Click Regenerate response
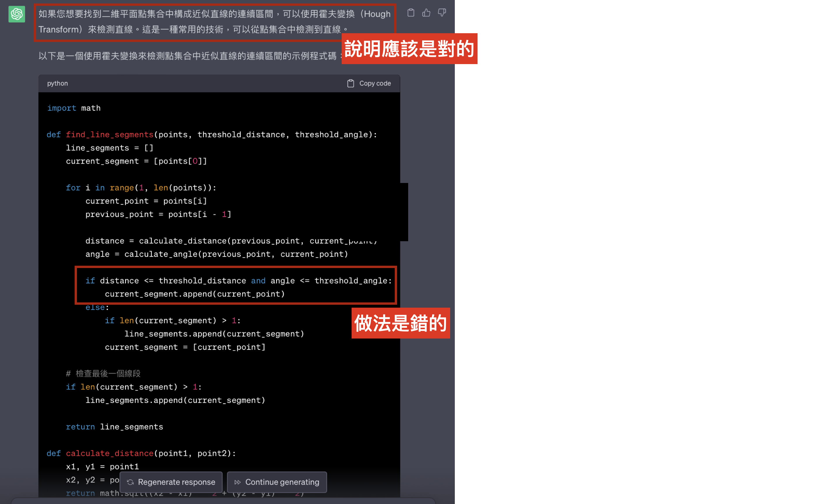This screenshot has width=828, height=504. pyautogui.click(x=171, y=482)
